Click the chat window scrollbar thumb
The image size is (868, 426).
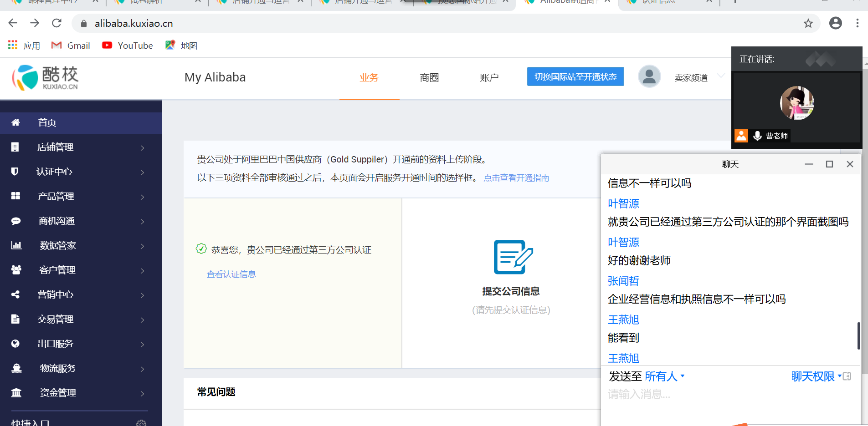[858, 336]
